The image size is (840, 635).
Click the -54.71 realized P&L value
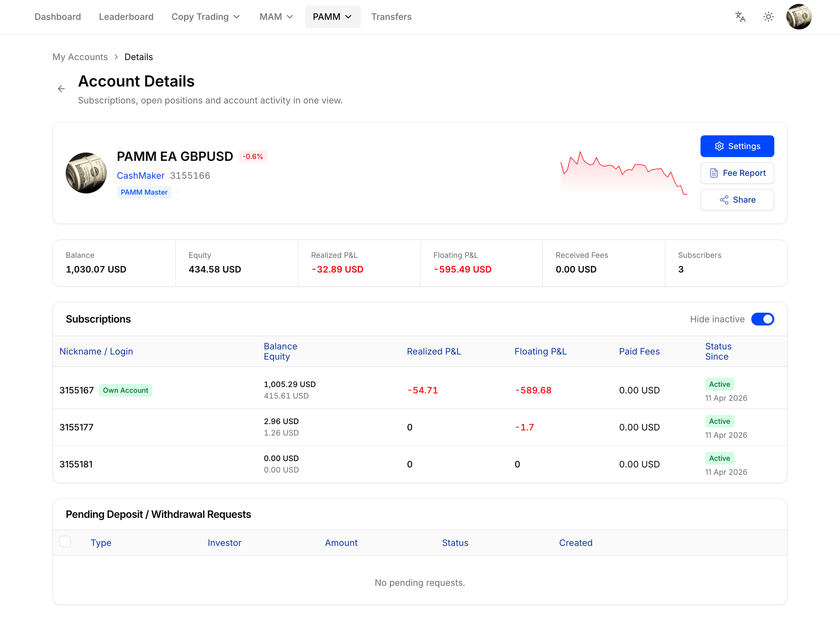[x=423, y=390]
